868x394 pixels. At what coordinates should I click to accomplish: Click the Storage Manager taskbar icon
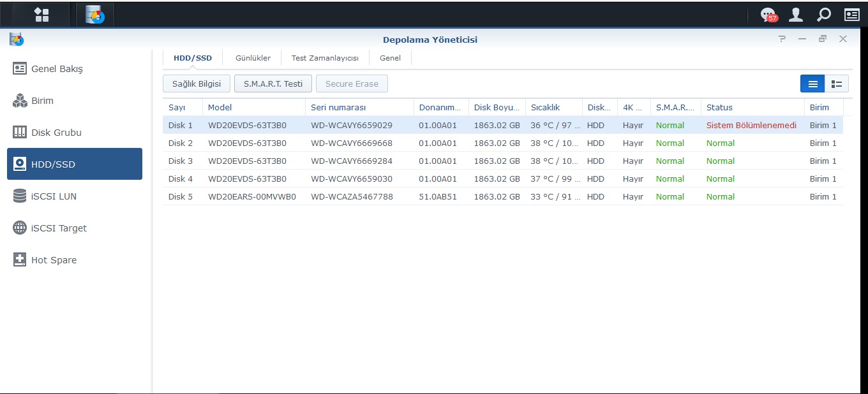[95, 15]
